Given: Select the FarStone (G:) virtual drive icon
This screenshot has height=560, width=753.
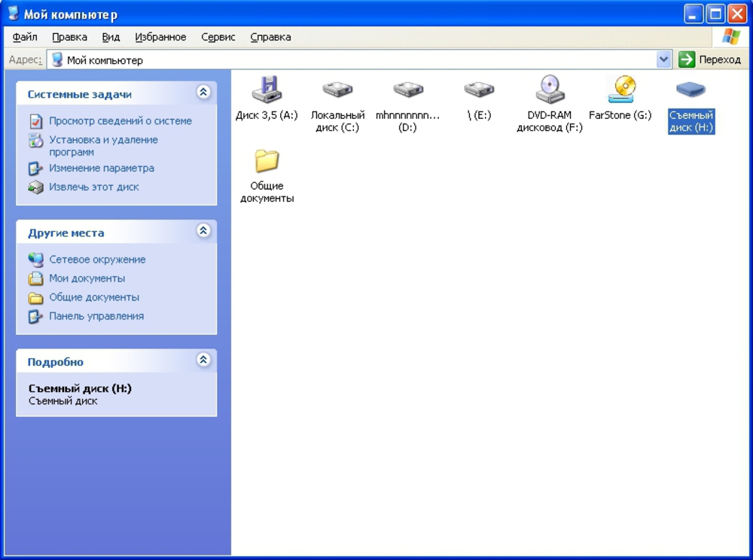Looking at the screenshot, I should pos(621,90).
